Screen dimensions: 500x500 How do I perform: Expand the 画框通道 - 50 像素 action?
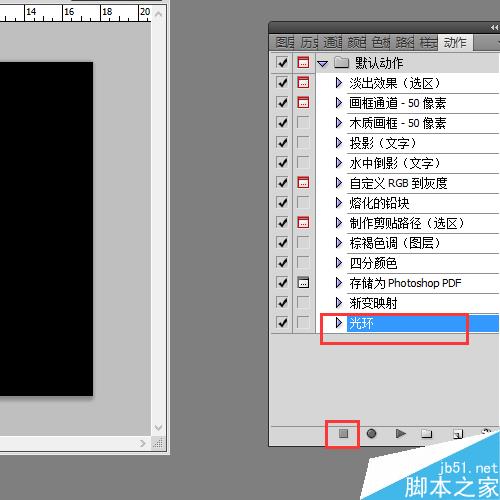coord(339,103)
